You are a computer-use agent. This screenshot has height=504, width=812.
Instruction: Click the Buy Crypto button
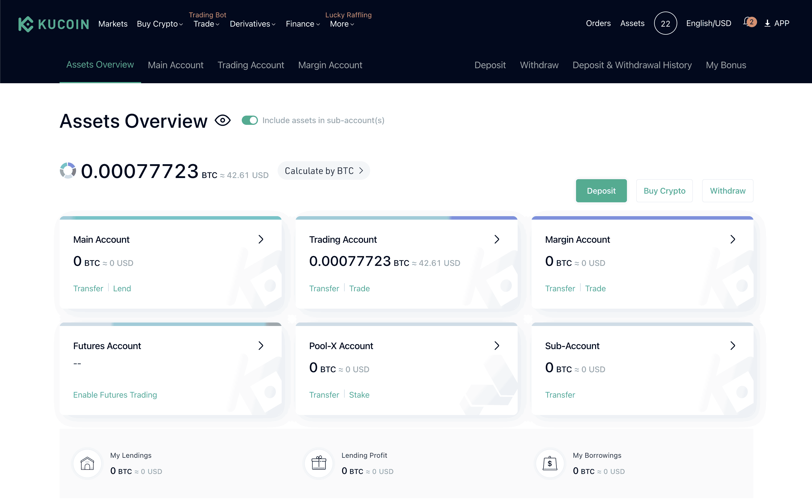pos(664,191)
